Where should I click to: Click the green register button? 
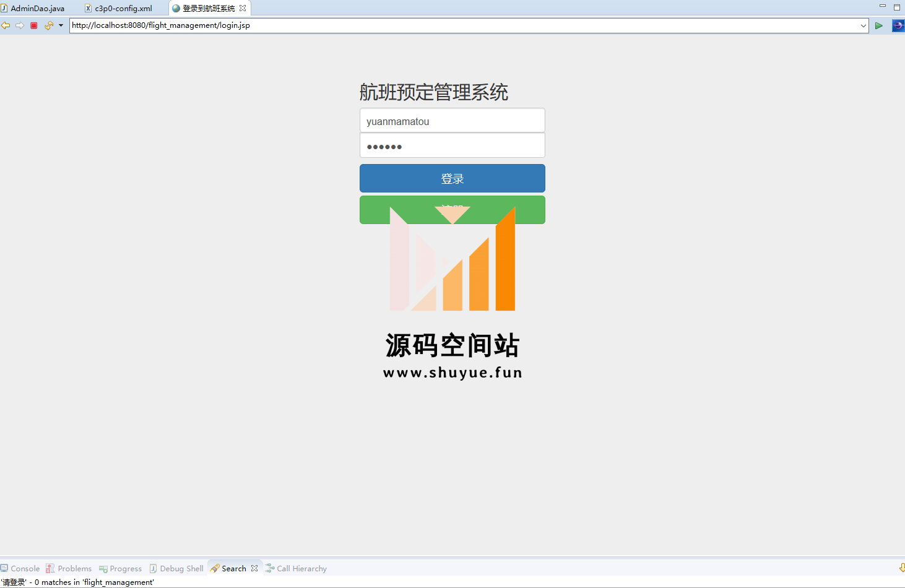452,210
